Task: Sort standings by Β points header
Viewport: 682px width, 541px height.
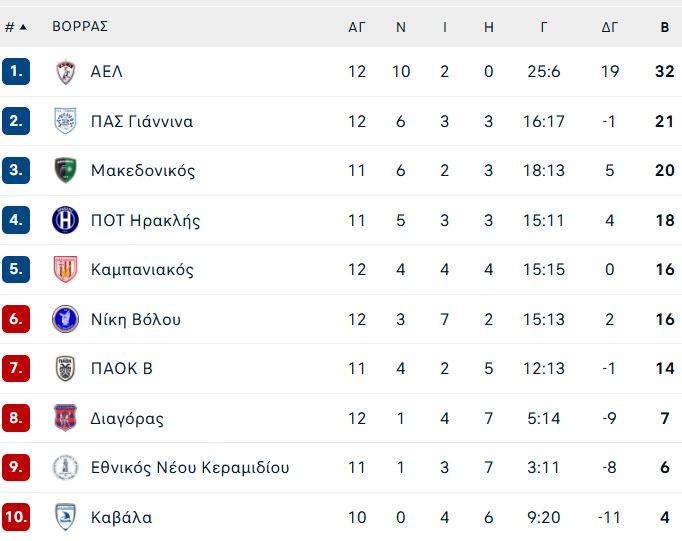Action: click(665, 27)
